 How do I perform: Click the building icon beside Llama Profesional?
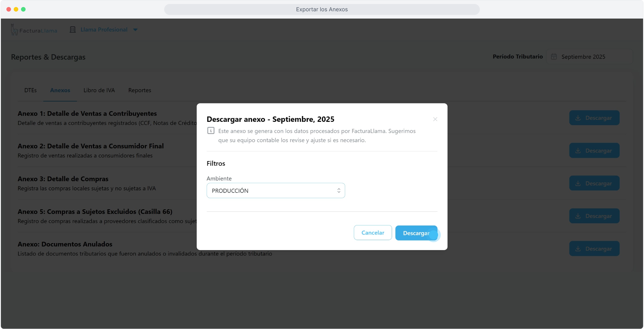tap(73, 30)
